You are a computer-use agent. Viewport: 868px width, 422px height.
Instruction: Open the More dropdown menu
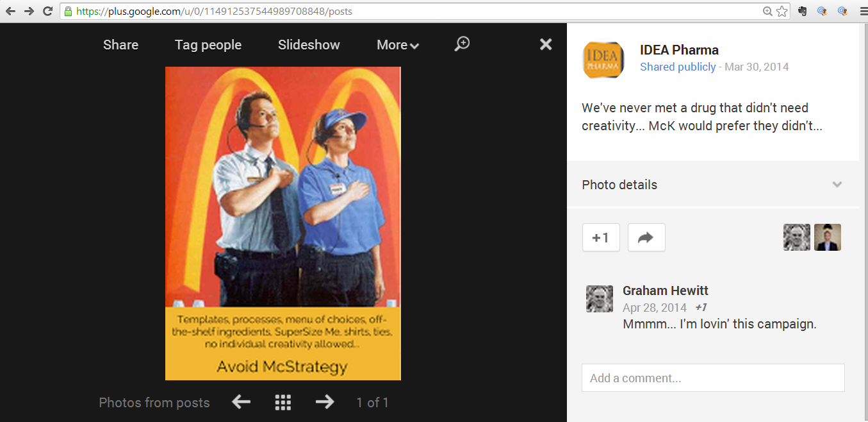click(x=398, y=45)
